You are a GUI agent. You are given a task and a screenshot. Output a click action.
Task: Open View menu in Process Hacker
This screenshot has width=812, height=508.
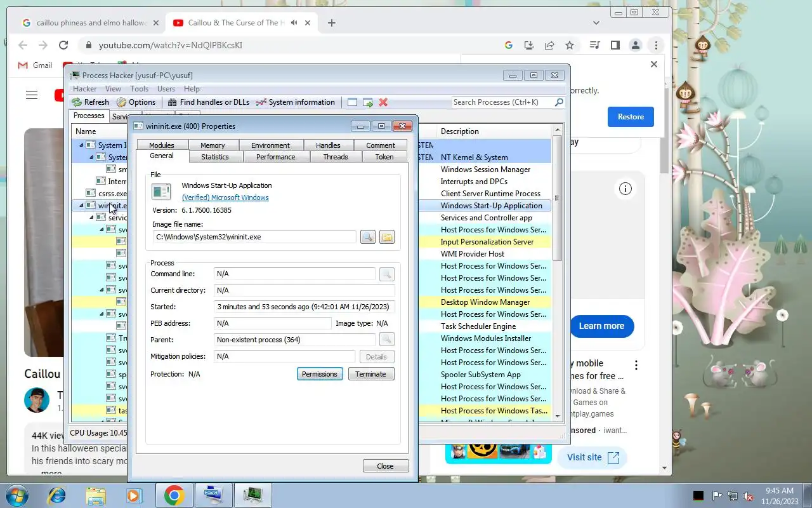click(113, 89)
